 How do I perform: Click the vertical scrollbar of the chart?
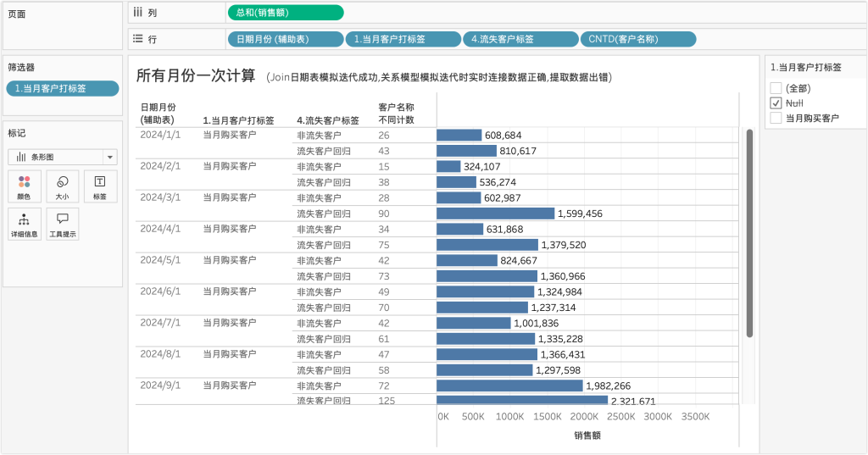(x=748, y=233)
